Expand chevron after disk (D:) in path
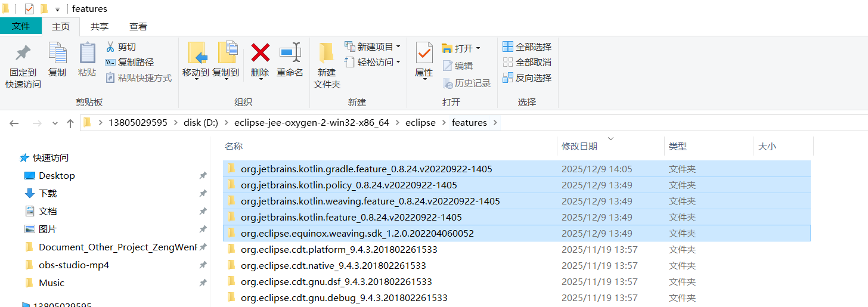This screenshot has width=868, height=307. click(227, 123)
